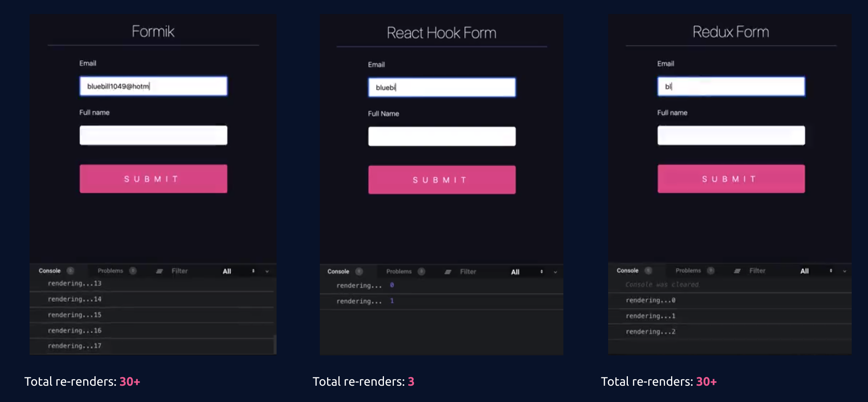The width and height of the screenshot is (868, 402).
Task: Click the clear console icon in Formik panel
Action: [x=159, y=271]
